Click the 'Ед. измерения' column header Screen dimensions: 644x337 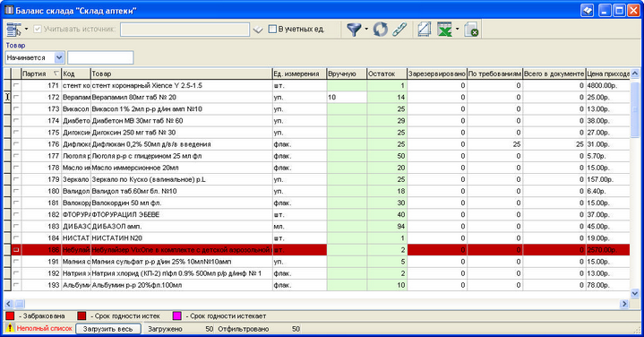[x=299, y=73]
